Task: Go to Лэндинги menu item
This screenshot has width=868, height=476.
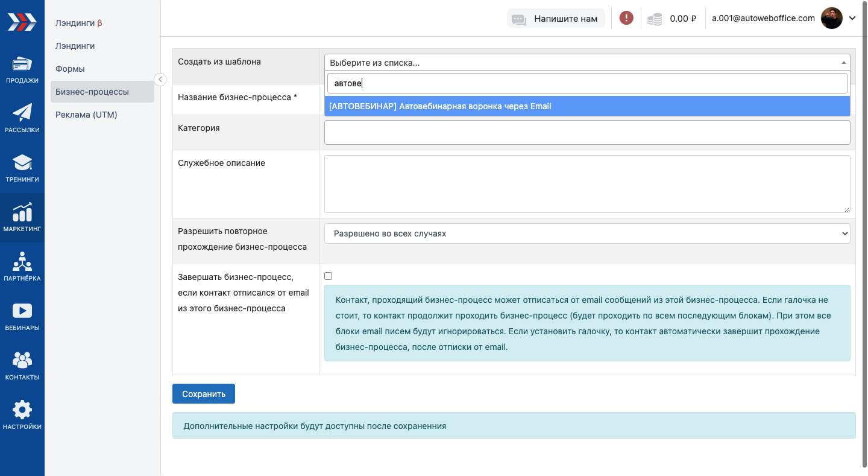Action: 75,46
